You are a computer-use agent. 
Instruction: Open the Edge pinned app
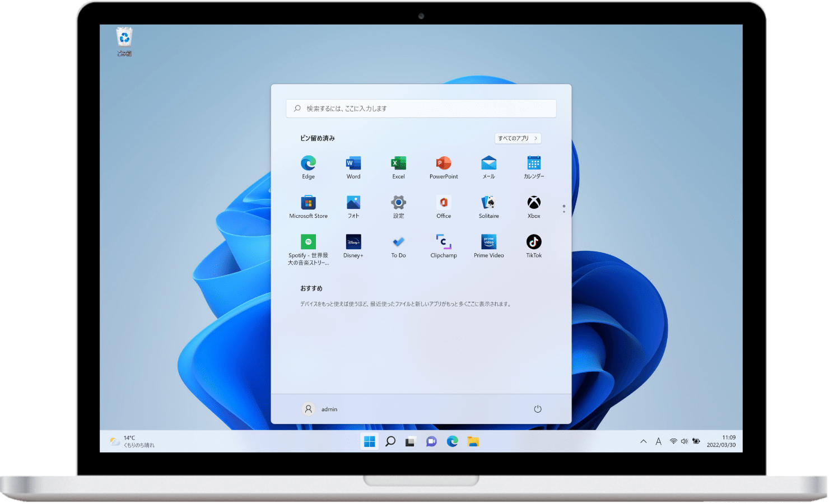(308, 167)
